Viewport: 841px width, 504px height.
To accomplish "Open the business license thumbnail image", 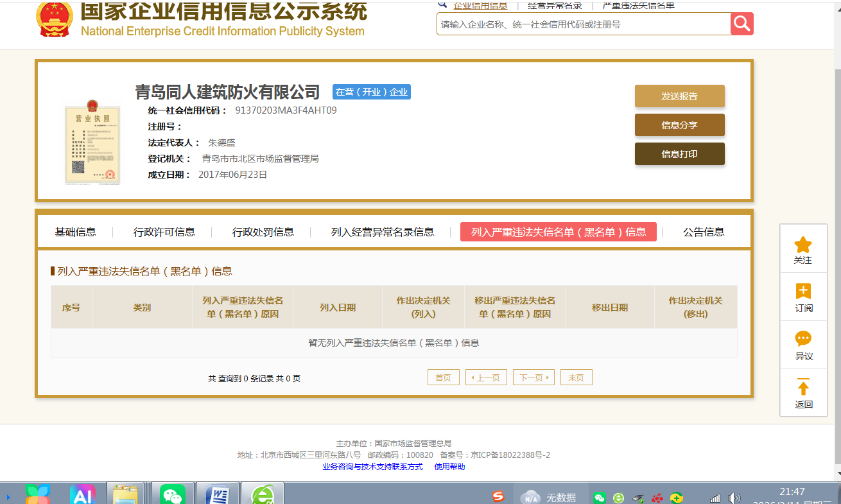I will 92,143.
